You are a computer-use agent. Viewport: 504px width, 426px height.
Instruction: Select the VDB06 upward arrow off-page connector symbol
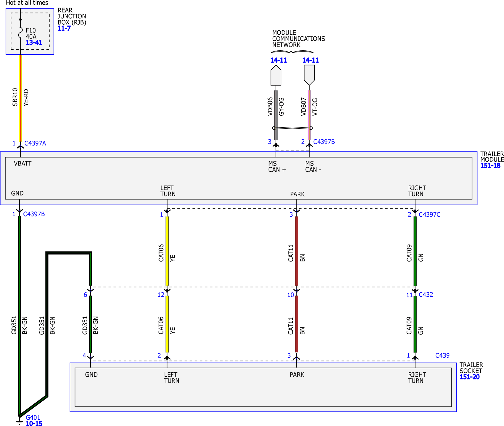276,75
